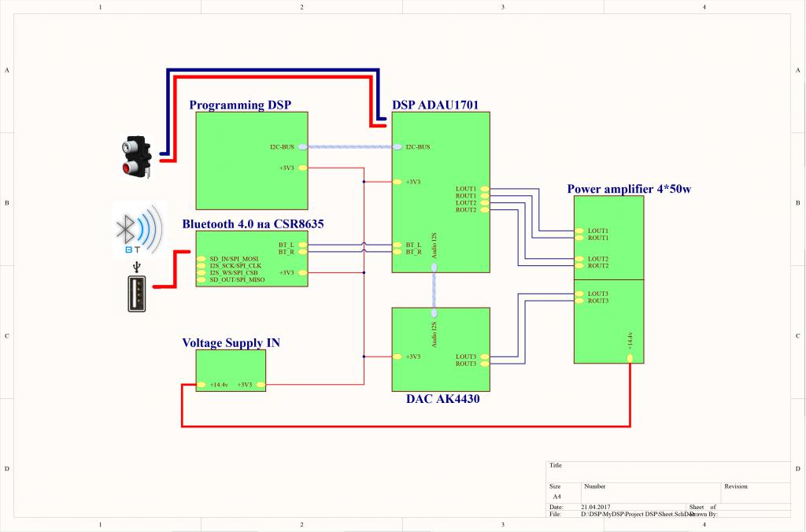Screen dimensions: 806x532
Task: Select the Voltage Supply IN title
Action: click(x=231, y=343)
